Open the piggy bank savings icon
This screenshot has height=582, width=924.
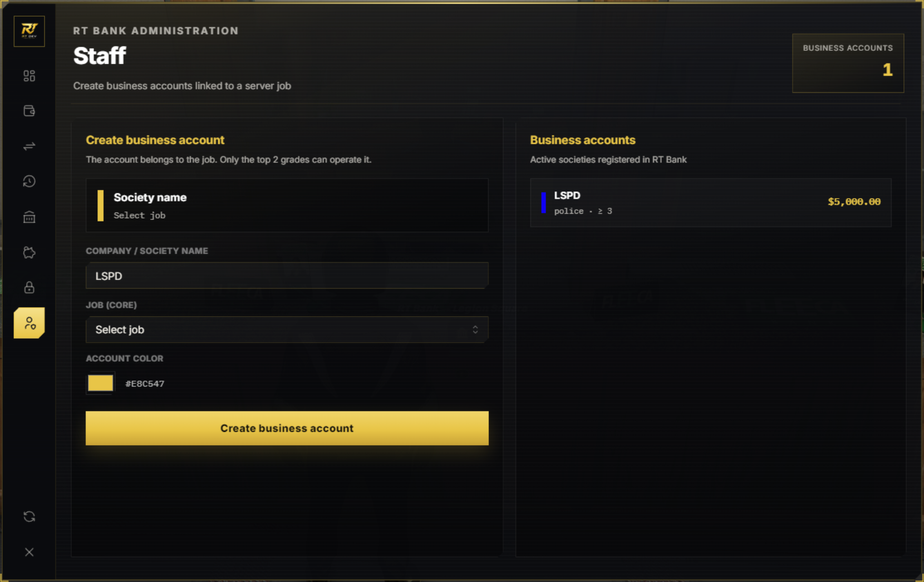30,253
